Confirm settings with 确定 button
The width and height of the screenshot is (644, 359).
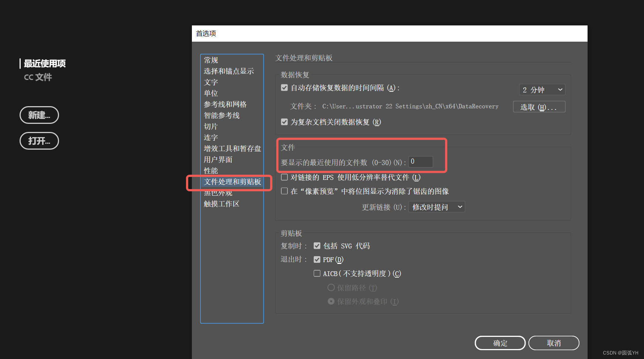(500, 343)
